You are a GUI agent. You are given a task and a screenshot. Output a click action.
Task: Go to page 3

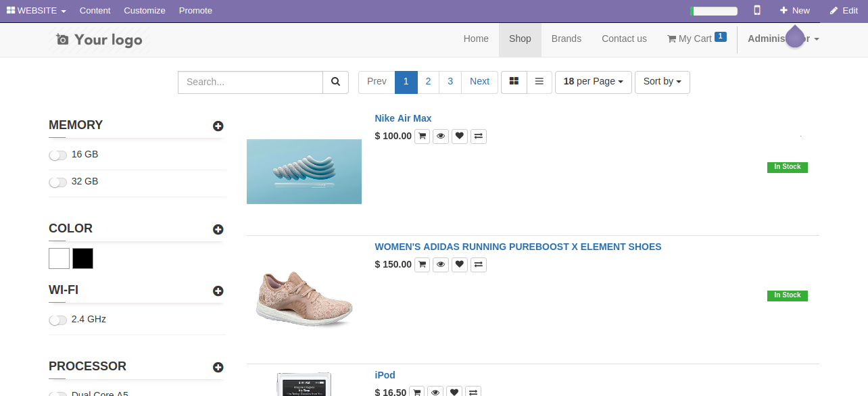[x=450, y=82]
